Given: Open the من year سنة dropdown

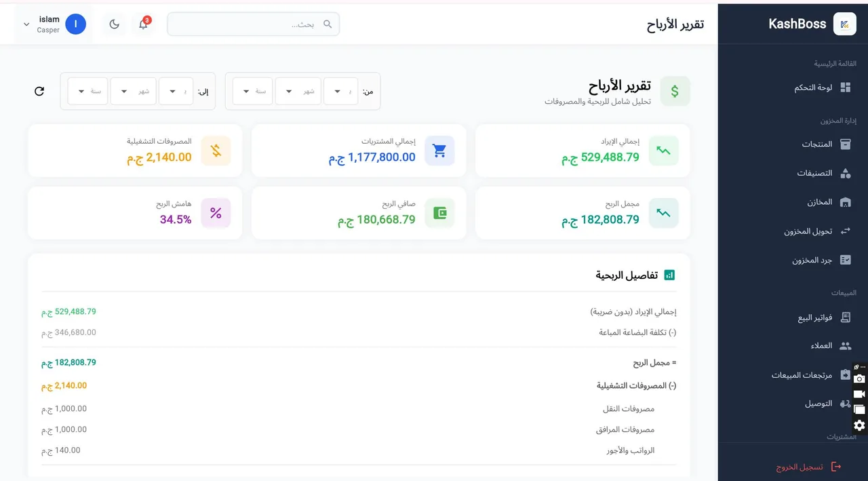Looking at the screenshot, I should pos(253,91).
